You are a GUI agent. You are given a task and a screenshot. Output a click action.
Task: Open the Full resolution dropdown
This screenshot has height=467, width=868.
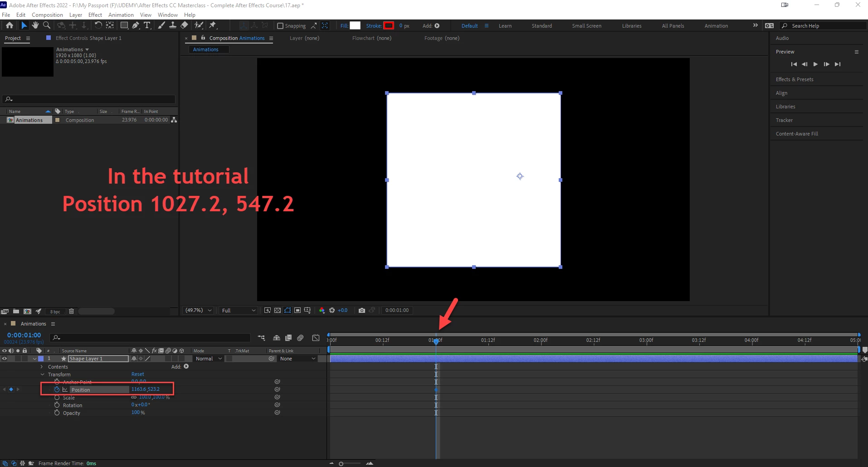(x=239, y=311)
